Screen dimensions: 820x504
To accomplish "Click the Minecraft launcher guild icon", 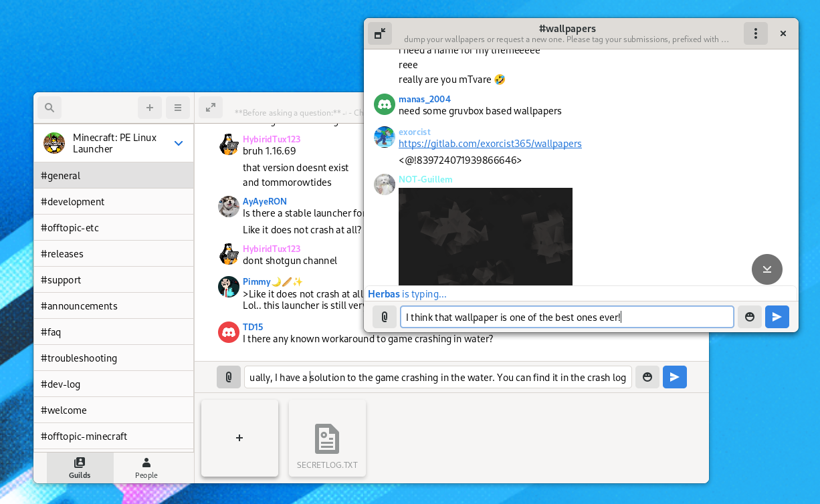I will coord(54,143).
